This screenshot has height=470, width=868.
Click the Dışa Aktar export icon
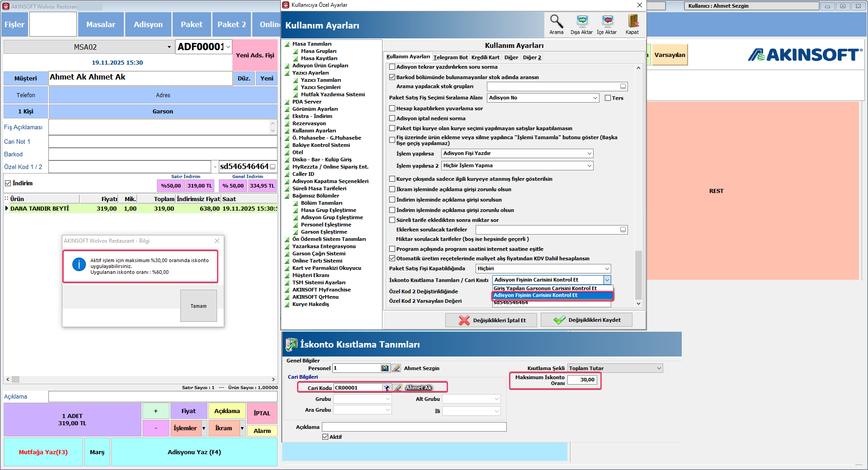click(x=582, y=21)
